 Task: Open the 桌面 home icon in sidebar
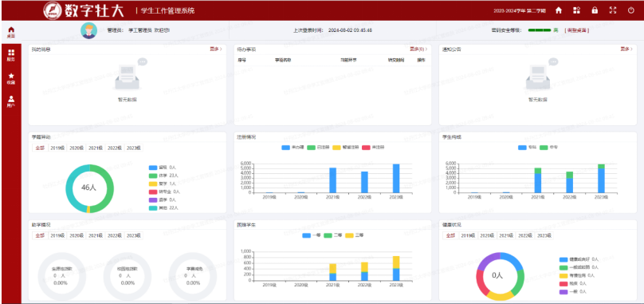click(11, 32)
